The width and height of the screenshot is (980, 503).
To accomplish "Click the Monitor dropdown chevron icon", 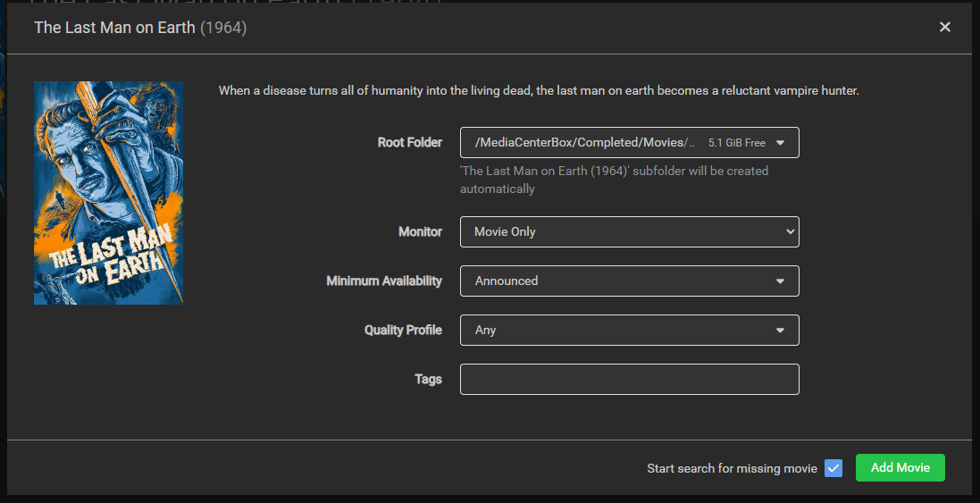I will [x=789, y=231].
